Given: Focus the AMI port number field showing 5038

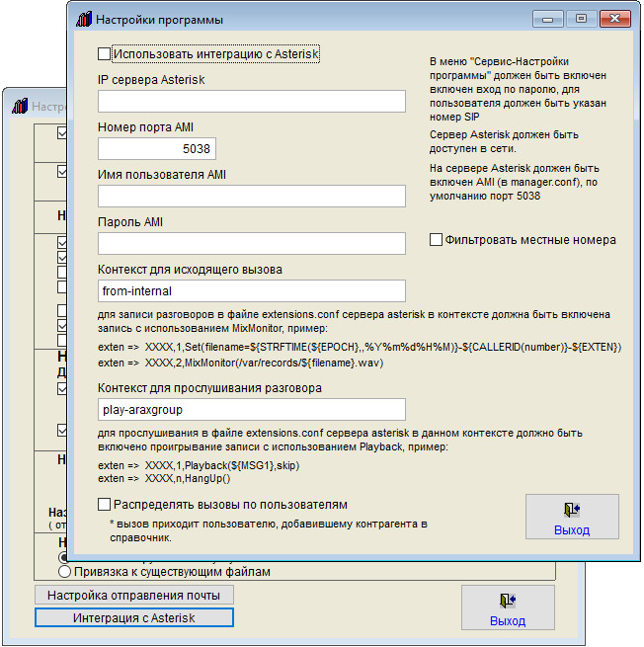Looking at the screenshot, I should pyautogui.click(x=157, y=148).
